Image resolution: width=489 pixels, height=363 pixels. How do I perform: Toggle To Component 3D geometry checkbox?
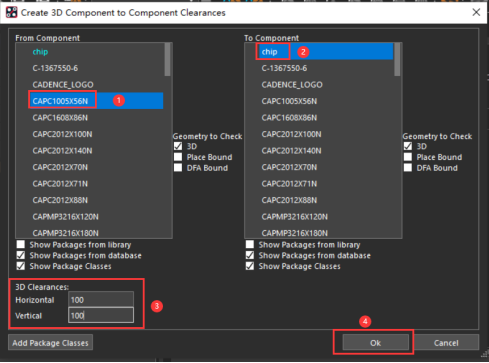408,146
